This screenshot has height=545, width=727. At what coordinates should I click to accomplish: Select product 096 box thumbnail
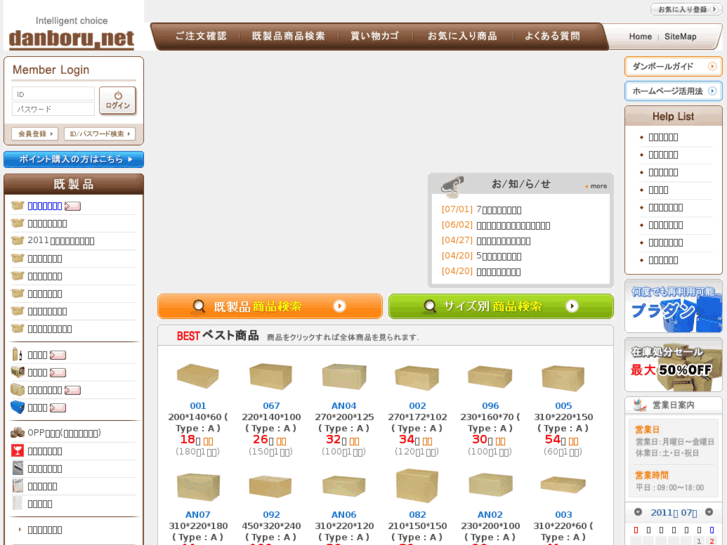click(x=490, y=376)
